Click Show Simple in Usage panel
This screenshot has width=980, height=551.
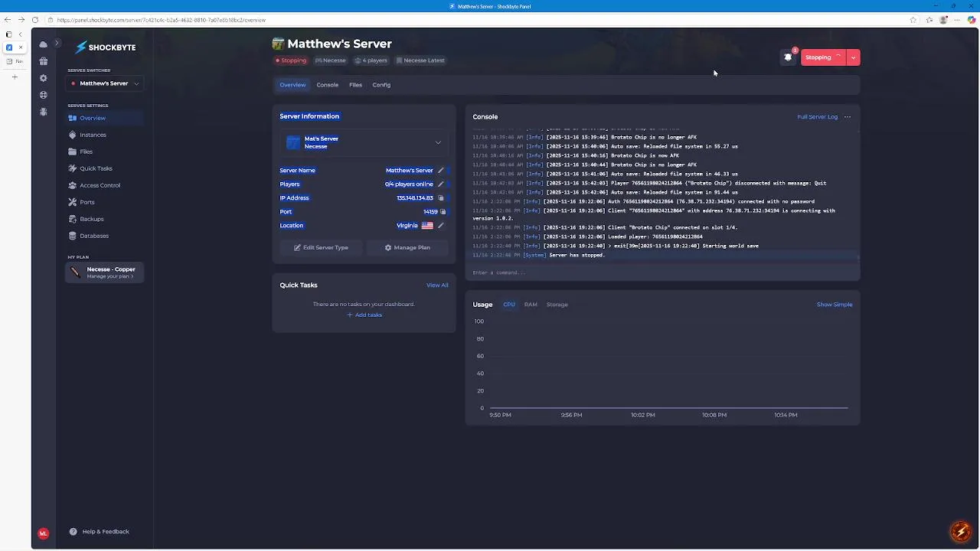835,305
